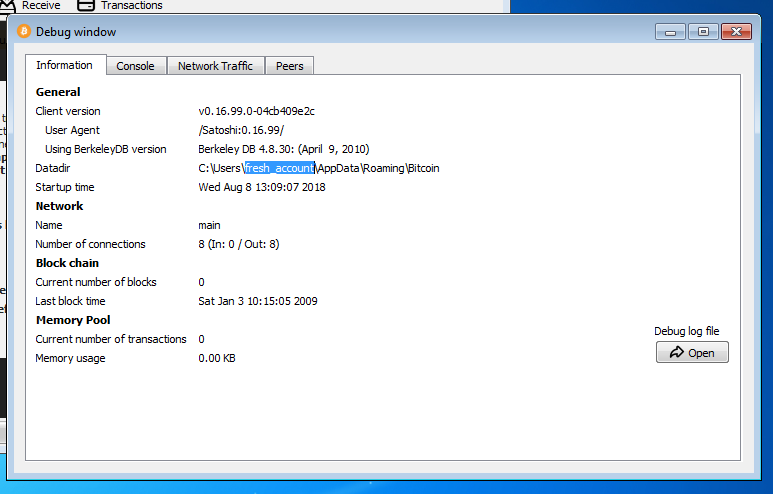Click the Bitcoin logo in Debug window title
Viewport: 773px width, 494px height.
coord(24,32)
